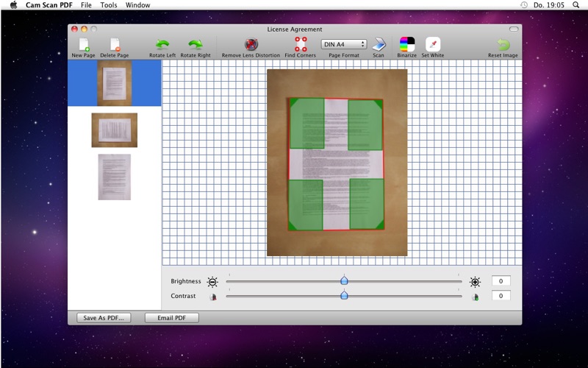Viewport: 588px width, 368px height.
Task: Click the high contrast icon
Action: [x=475, y=297]
